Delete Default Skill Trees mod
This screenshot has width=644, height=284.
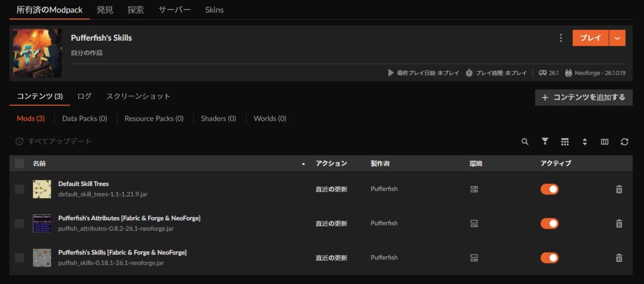619,189
